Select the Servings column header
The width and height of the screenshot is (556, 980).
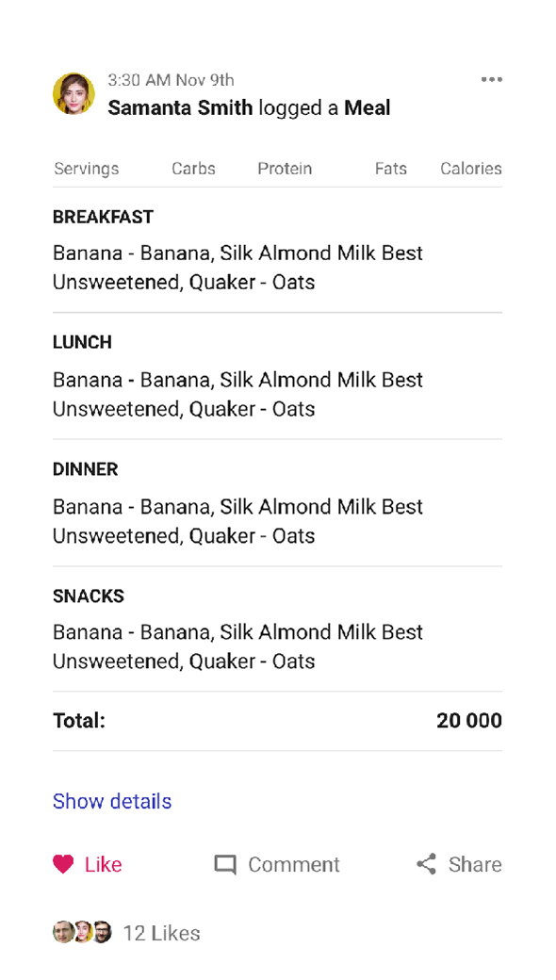click(x=85, y=169)
